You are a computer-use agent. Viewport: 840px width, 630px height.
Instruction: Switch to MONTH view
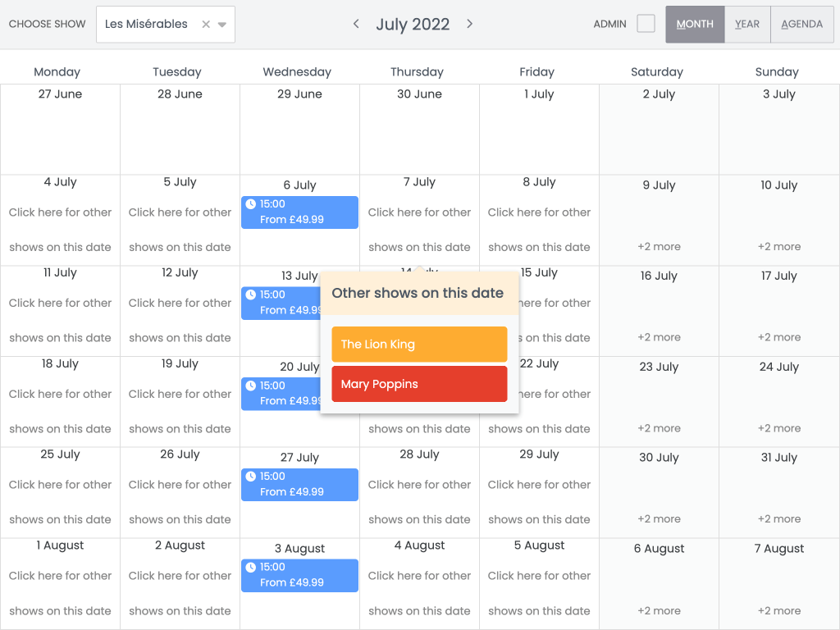coord(695,24)
